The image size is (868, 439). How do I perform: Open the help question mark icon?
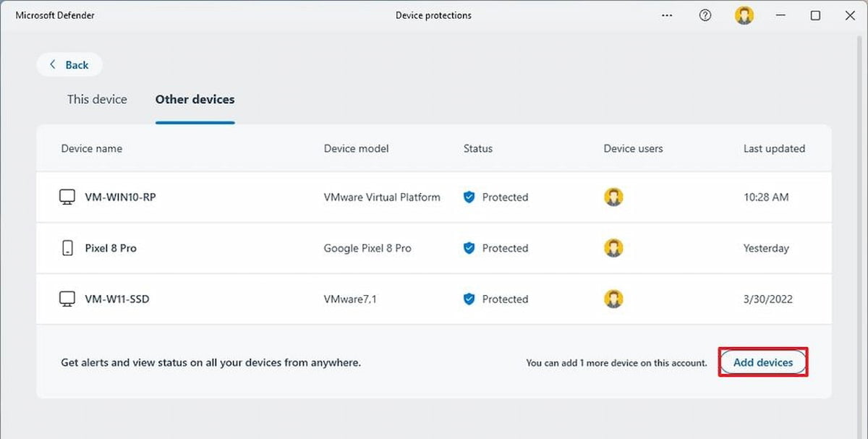(705, 15)
